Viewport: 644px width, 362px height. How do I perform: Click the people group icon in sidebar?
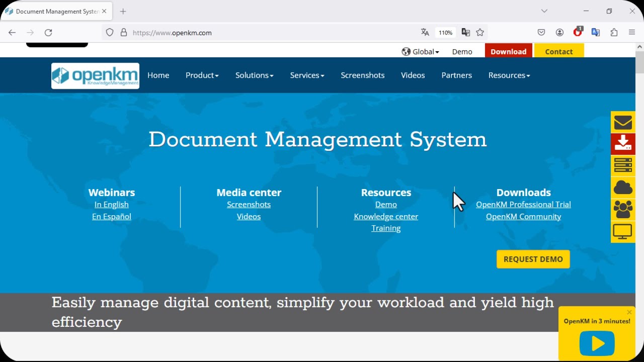pyautogui.click(x=623, y=210)
